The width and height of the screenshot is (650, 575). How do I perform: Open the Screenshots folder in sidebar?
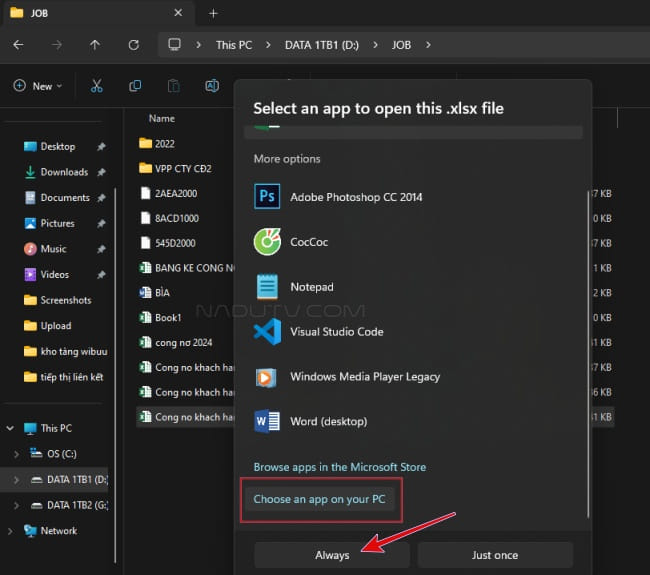click(x=65, y=300)
